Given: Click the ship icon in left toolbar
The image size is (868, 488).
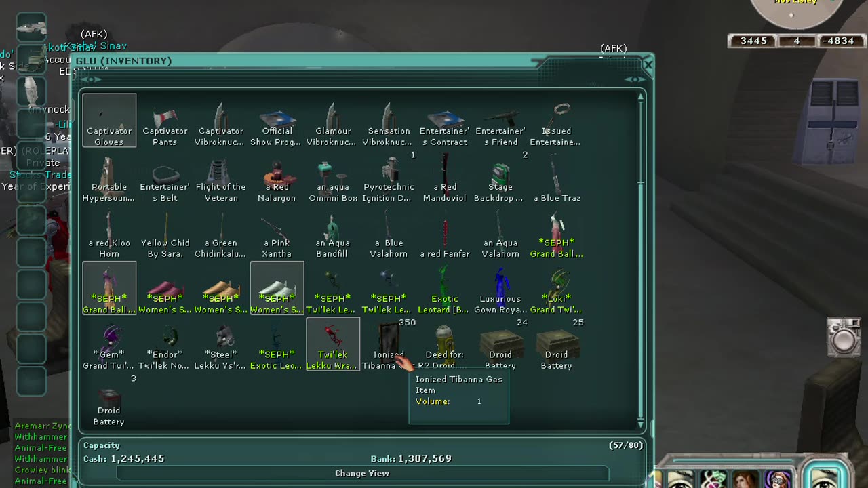Looking at the screenshot, I should (31, 28).
